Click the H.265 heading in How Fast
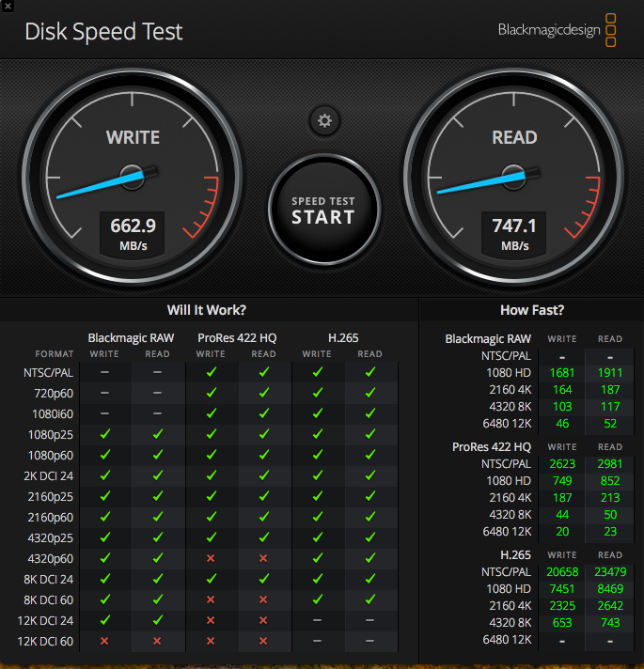Image resolution: width=644 pixels, height=669 pixels. [x=515, y=554]
